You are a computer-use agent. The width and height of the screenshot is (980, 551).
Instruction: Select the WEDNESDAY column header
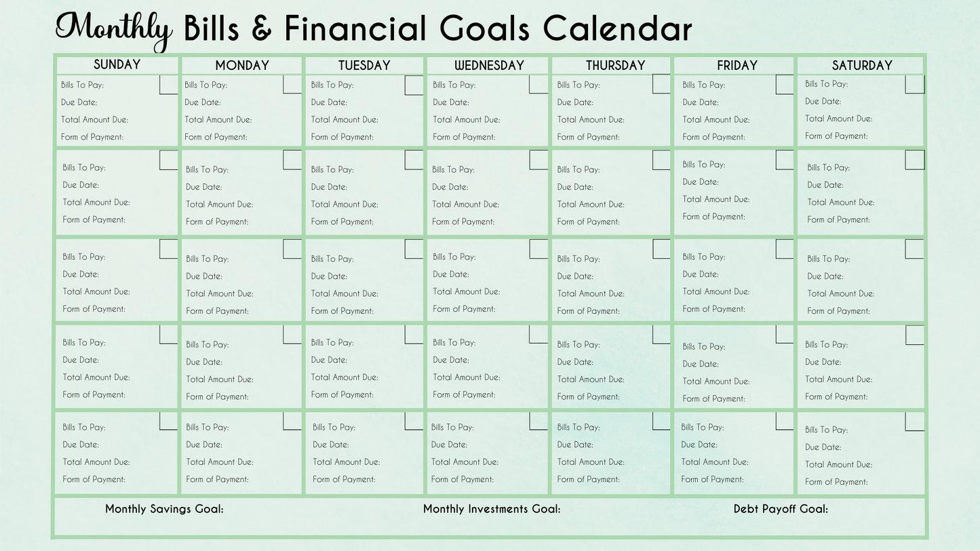[489, 65]
